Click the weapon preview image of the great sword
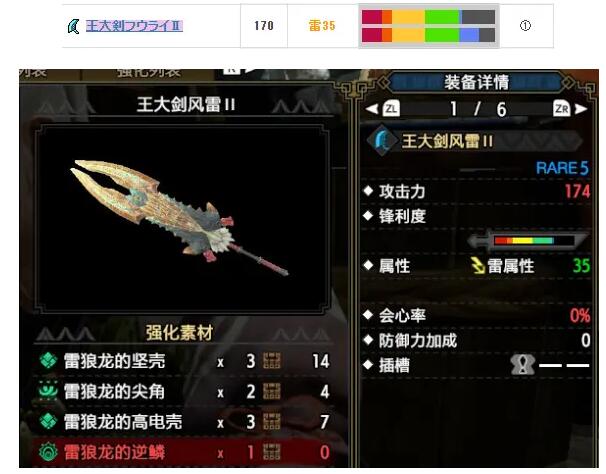Viewport: 606px width, 474px height. coord(181,218)
